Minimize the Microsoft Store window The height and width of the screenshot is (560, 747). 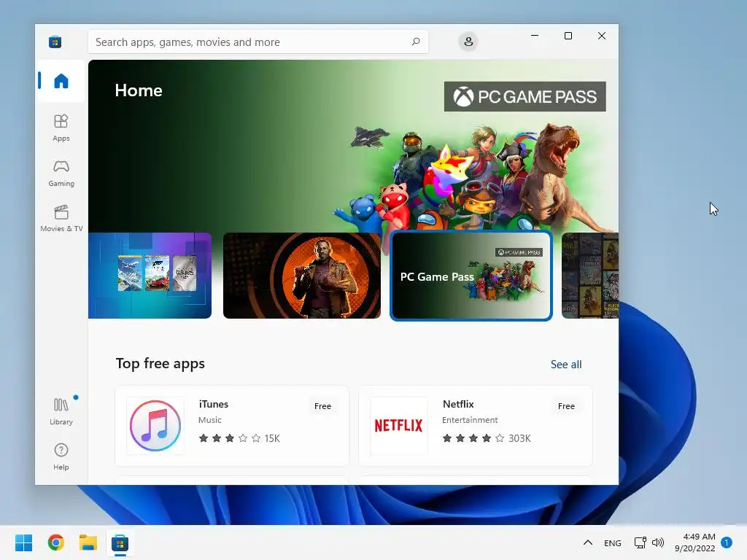[x=535, y=36]
